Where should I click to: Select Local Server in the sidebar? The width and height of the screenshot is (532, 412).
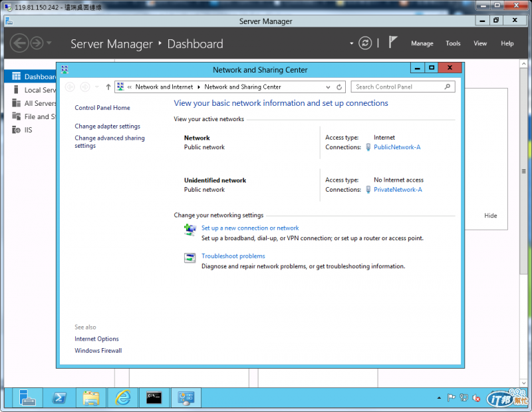[31, 90]
